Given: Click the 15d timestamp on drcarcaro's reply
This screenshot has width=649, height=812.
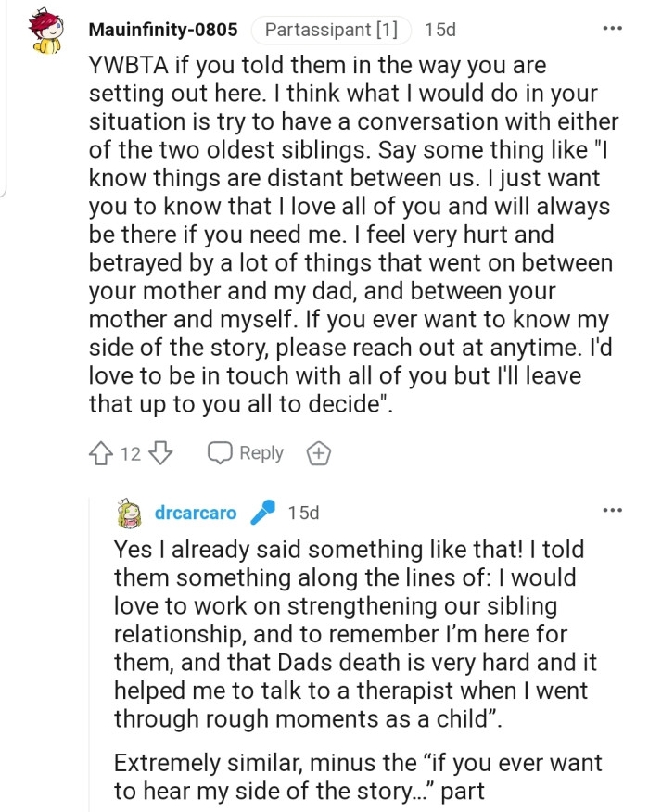Looking at the screenshot, I should pos(303,513).
